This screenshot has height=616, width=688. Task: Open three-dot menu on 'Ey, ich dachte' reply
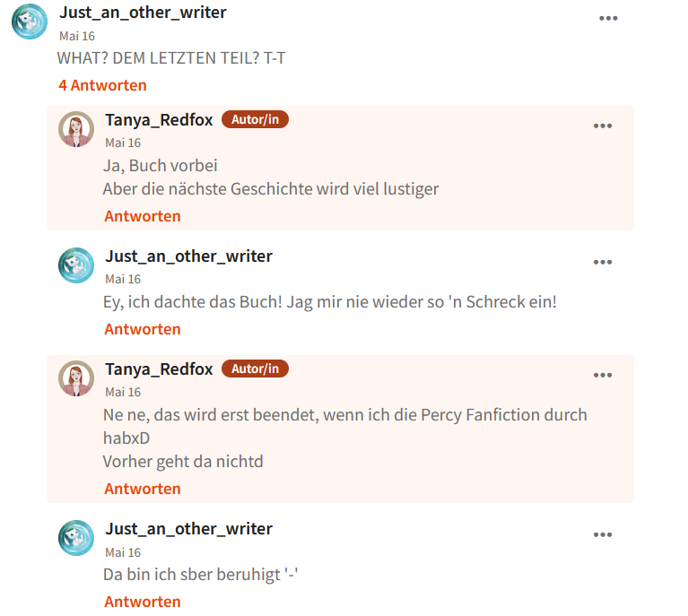click(603, 263)
